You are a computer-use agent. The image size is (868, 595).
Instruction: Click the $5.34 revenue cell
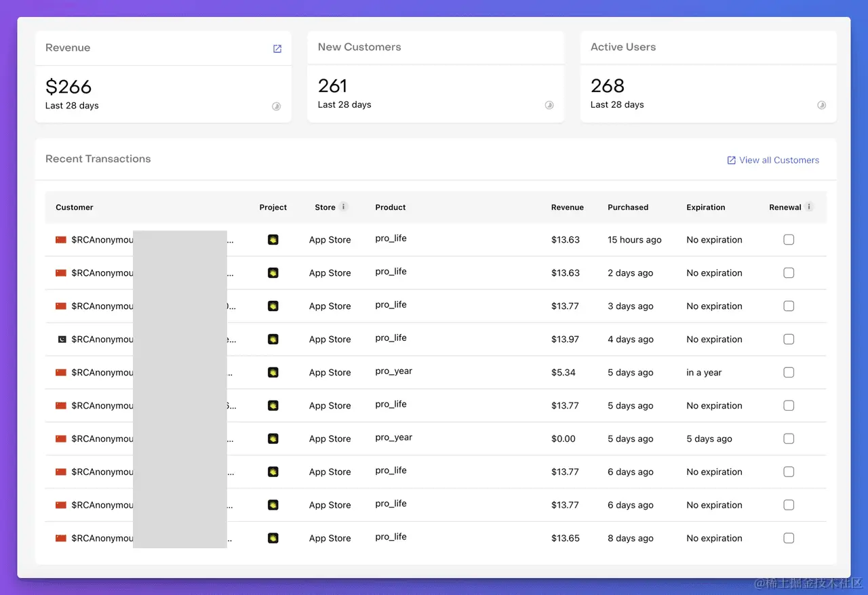pyautogui.click(x=564, y=373)
